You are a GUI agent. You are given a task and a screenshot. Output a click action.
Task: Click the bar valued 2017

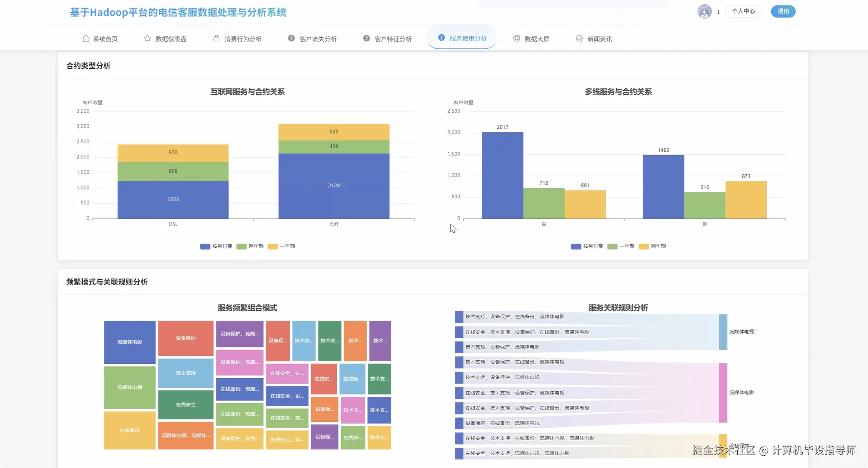point(502,175)
